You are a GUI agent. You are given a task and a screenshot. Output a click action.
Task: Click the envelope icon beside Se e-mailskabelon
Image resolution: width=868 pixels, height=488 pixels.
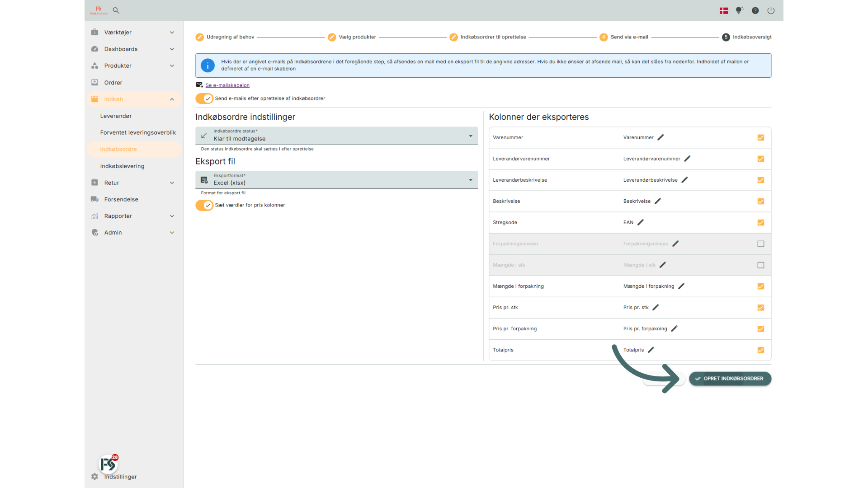click(199, 84)
